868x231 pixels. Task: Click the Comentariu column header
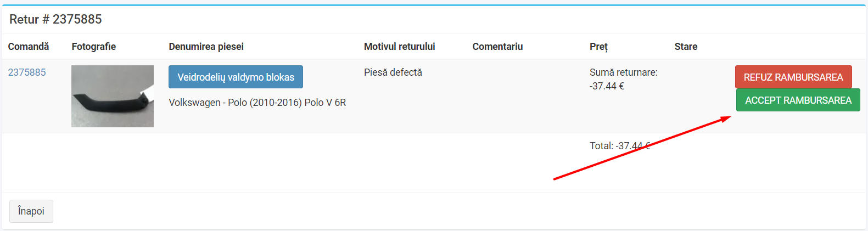click(x=498, y=47)
